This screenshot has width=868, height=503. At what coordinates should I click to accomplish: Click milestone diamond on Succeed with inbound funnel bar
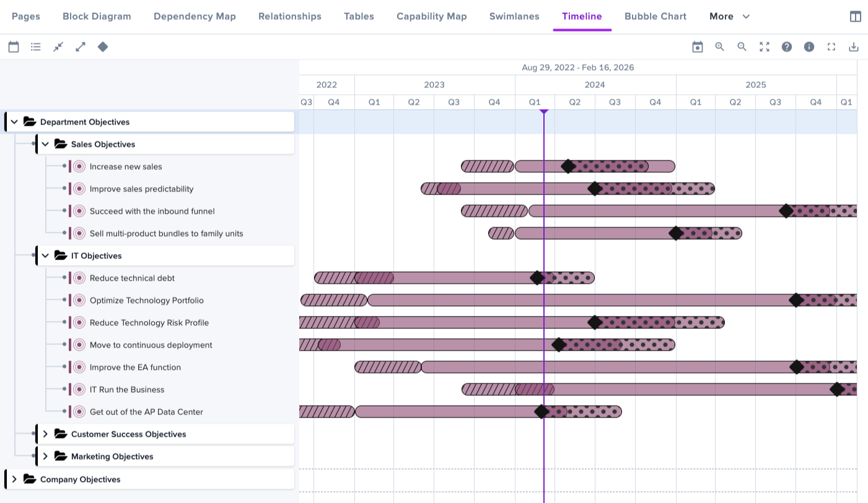coord(786,211)
